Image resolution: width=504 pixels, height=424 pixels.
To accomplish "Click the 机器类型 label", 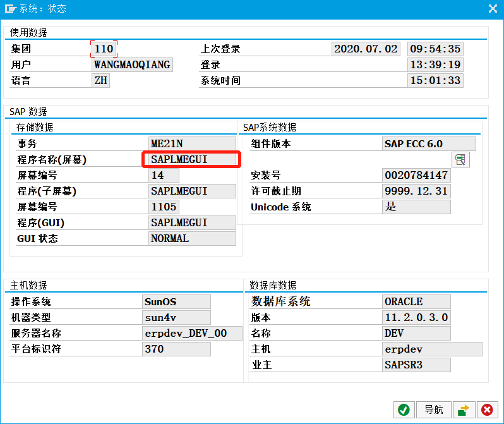I will 31,317.
